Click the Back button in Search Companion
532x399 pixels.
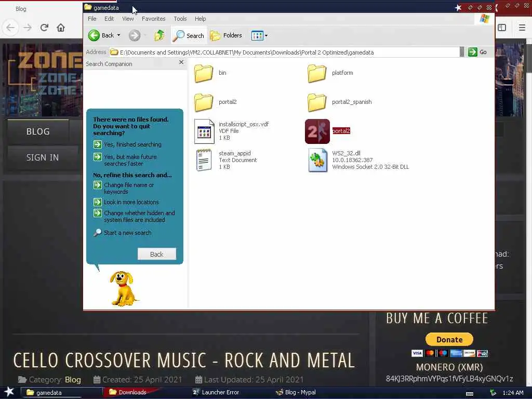coord(157,254)
